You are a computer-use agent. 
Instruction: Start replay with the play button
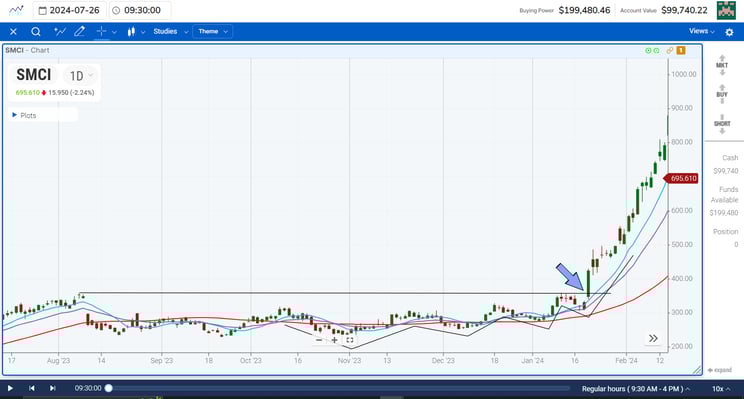(10, 388)
